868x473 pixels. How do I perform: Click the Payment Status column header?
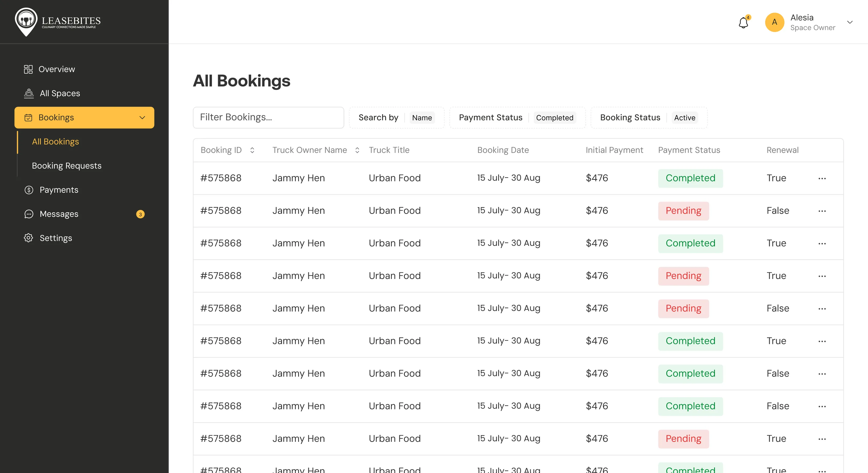pyautogui.click(x=689, y=150)
